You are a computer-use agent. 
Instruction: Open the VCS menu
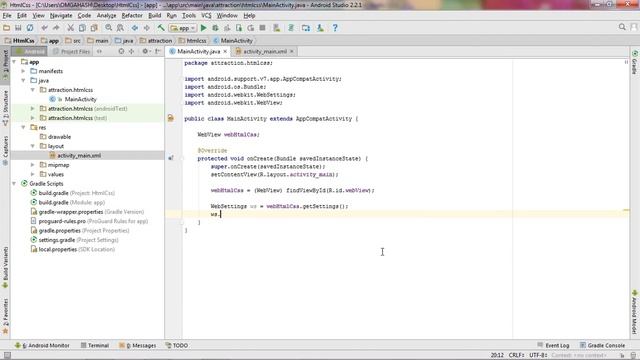(x=206, y=16)
